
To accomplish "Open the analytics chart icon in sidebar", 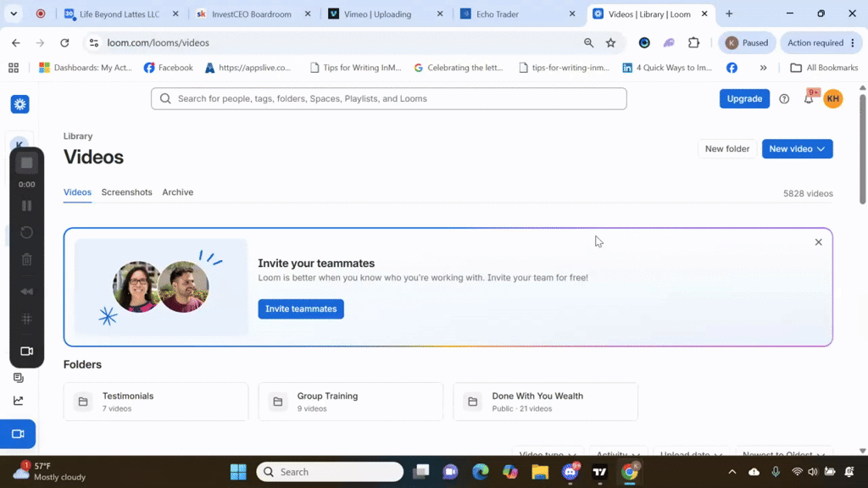I will [x=19, y=401].
